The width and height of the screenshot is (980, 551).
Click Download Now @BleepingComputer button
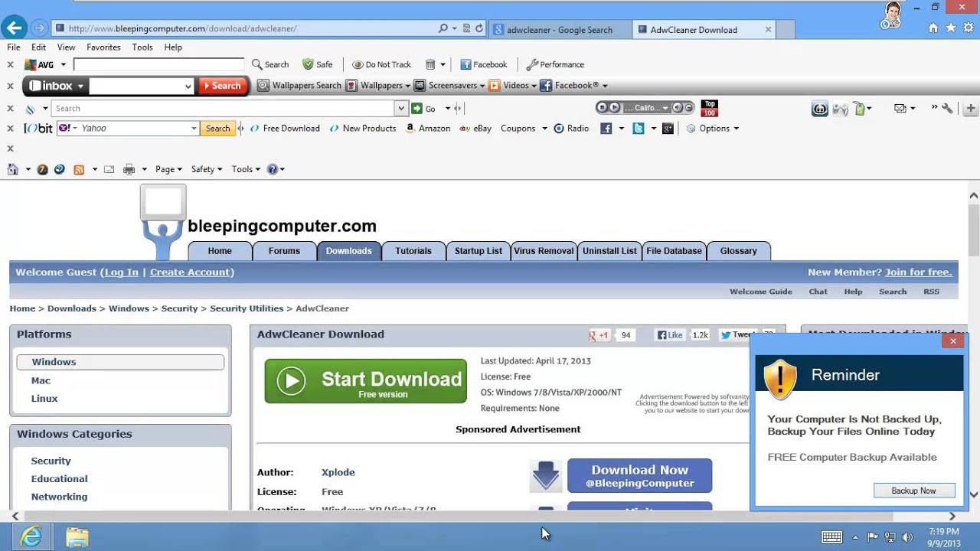pos(639,476)
